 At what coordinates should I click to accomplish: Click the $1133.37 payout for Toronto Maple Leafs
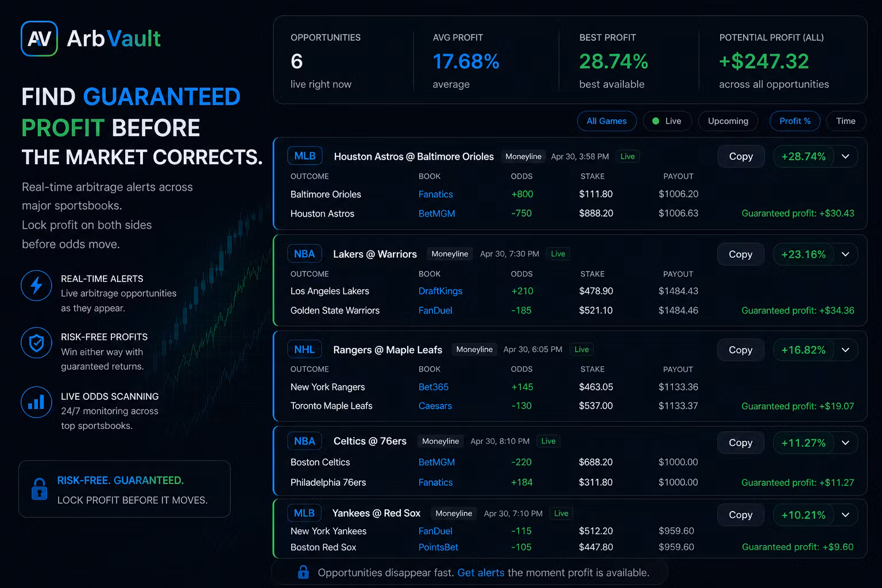click(678, 406)
